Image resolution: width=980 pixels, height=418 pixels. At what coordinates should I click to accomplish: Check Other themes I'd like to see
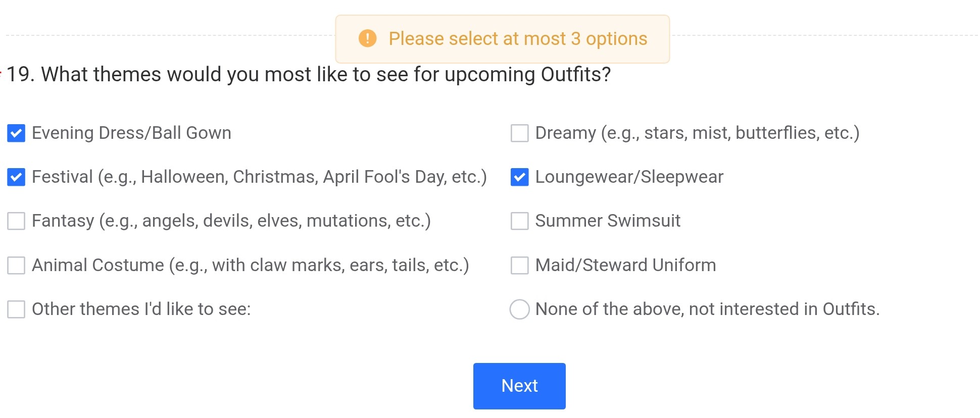pyautogui.click(x=16, y=309)
